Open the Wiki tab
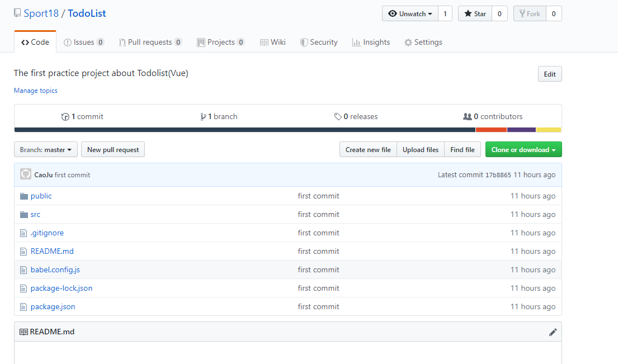Image resolution: width=618 pixels, height=364 pixels. coord(273,42)
